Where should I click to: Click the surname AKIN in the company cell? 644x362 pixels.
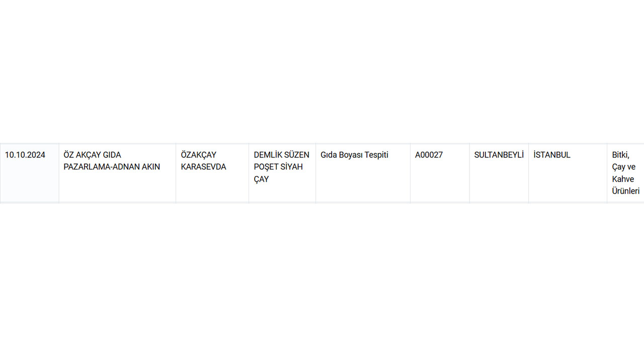point(150,167)
